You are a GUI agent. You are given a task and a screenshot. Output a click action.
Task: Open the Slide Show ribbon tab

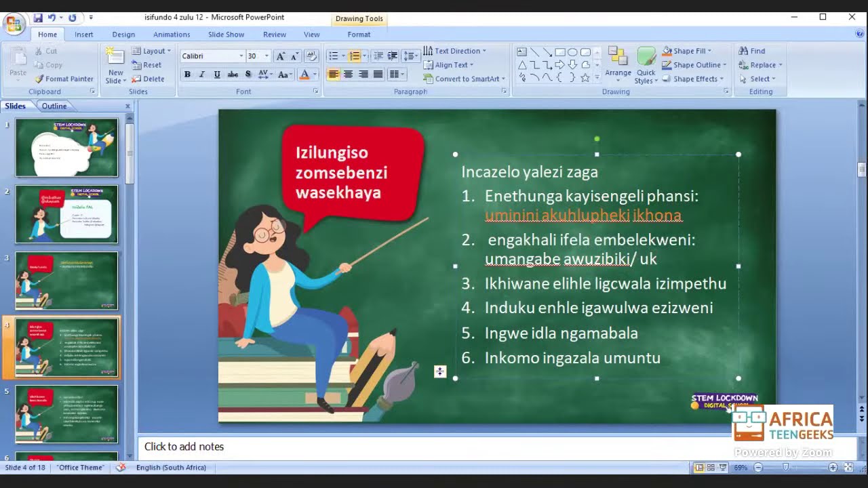226,35
